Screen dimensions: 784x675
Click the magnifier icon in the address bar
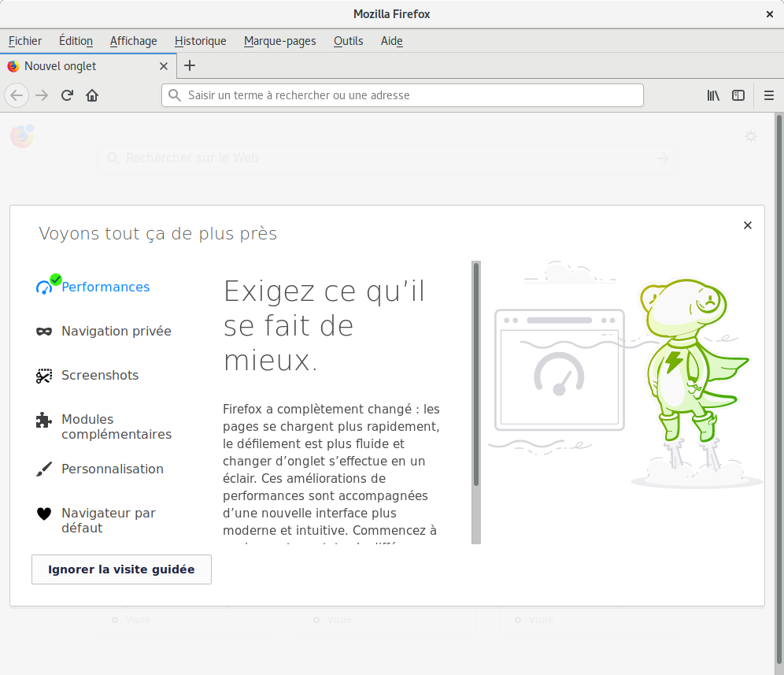click(x=175, y=95)
